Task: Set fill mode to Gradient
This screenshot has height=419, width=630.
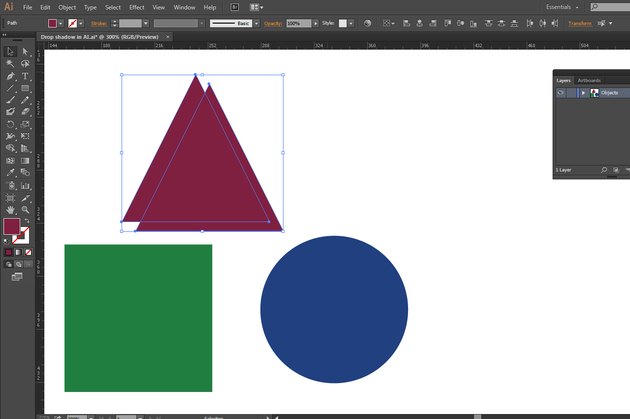Action: (x=18, y=252)
